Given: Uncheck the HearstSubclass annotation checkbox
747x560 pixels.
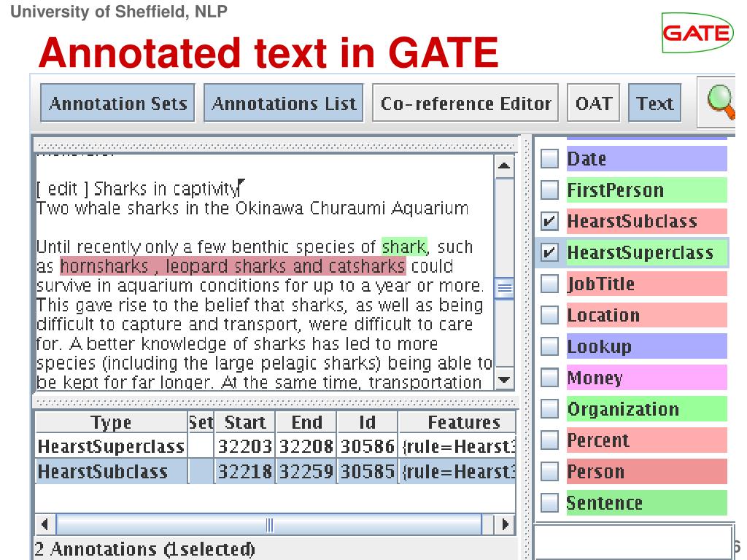Looking at the screenshot, I should 550,222.
